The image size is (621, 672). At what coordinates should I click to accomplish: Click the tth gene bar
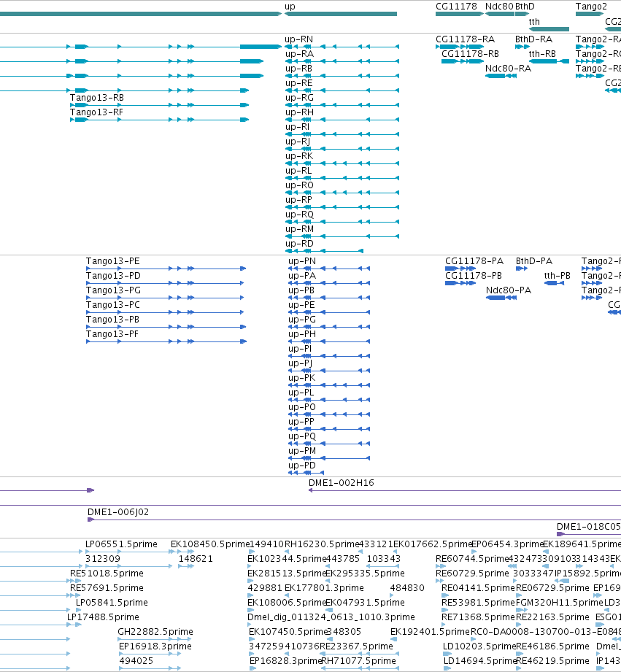point(549,29)
